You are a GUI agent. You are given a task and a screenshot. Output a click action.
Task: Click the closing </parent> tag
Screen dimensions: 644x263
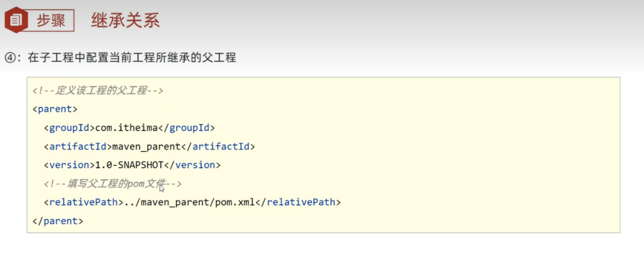[x=57, y=221]
